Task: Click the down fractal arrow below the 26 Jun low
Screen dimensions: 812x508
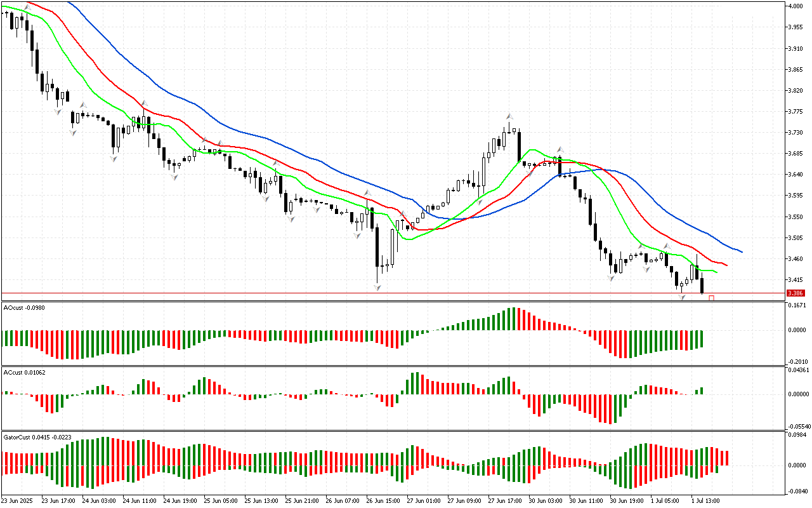Action: pyautogui.click(x=377, y=288)
